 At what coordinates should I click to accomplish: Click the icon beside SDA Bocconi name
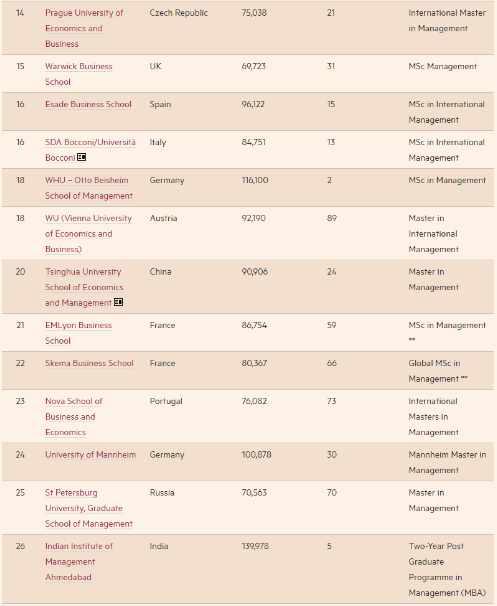pos(81,157)
